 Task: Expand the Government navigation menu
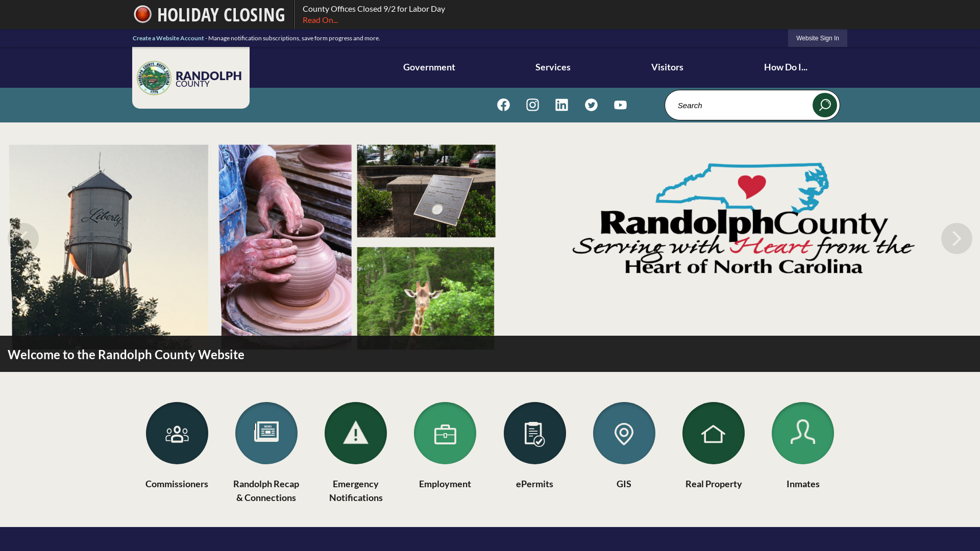pos(429,67)
